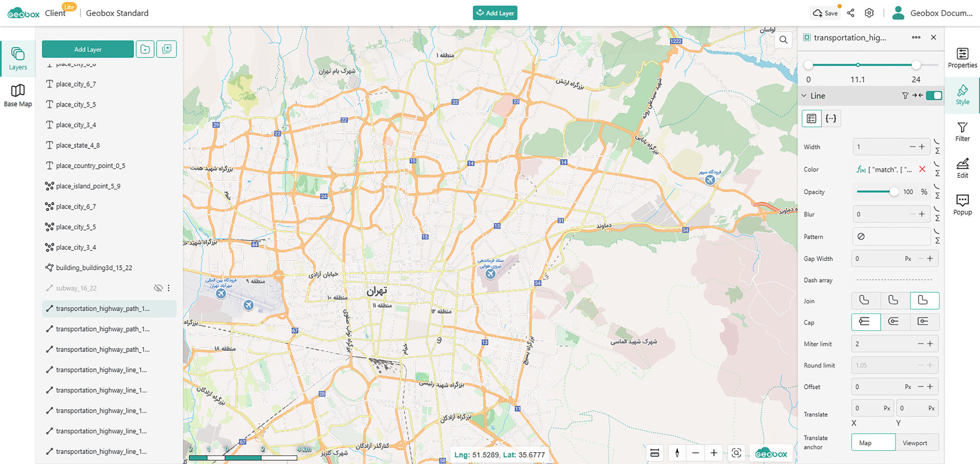
Task: Click the Opacity slider handle
Action: pos(893,192)
